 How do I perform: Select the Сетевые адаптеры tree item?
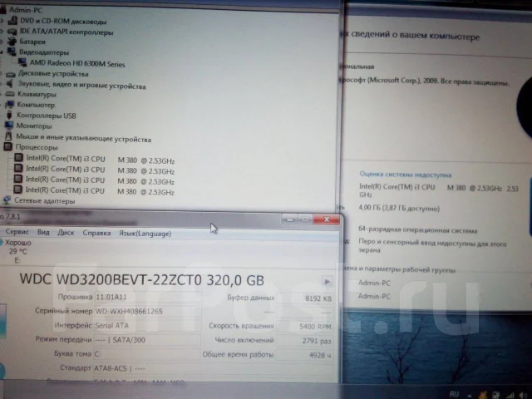click(44, 201)
